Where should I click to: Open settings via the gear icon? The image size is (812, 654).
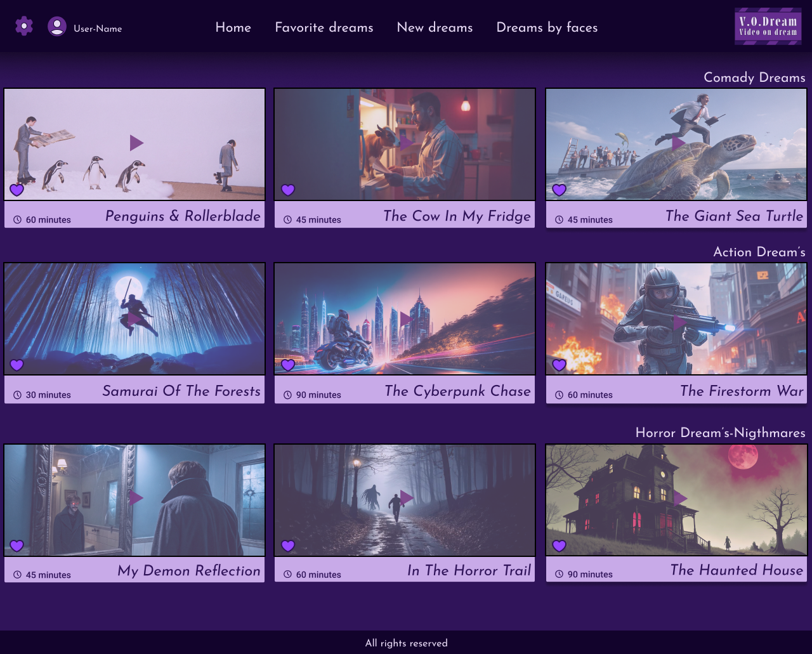[x=24, y=26]
